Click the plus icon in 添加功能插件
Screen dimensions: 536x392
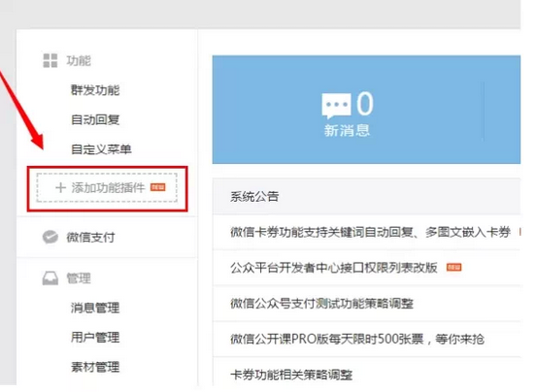[x=60, y=187]
